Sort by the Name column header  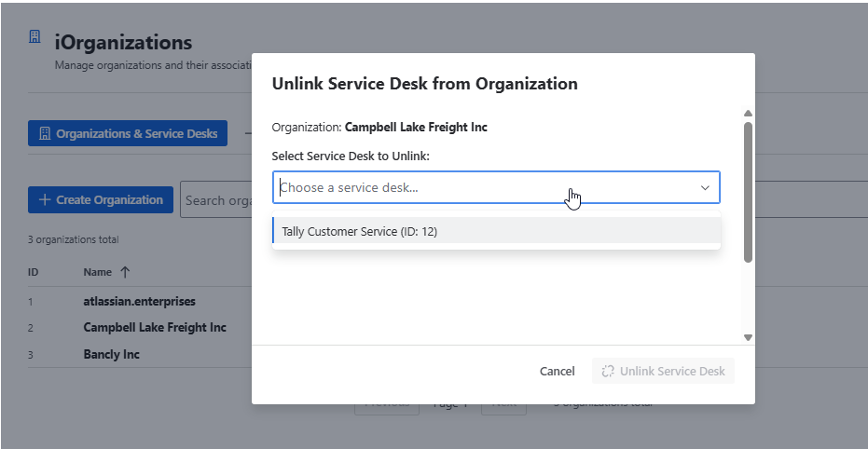click(97, 272)
